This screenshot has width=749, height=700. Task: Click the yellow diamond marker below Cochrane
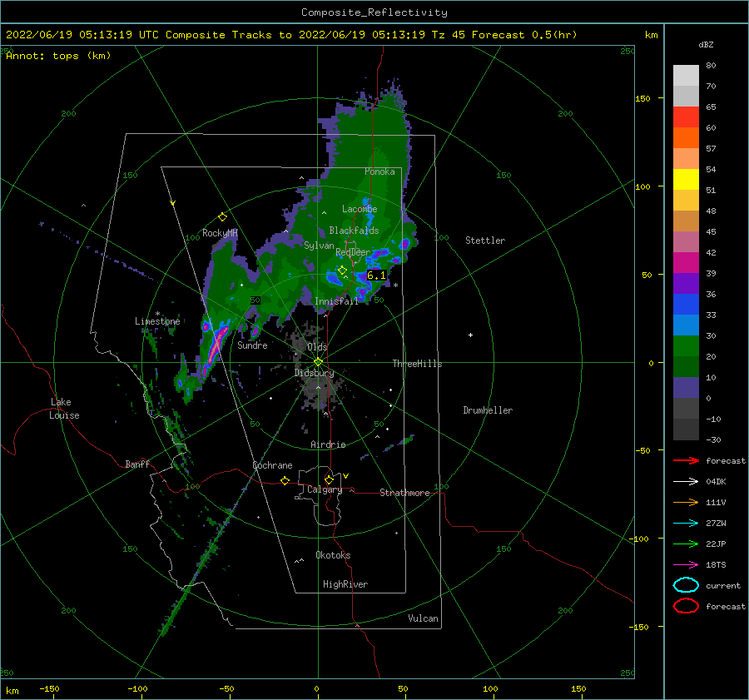pyautogui.click(x=285, y=480)
